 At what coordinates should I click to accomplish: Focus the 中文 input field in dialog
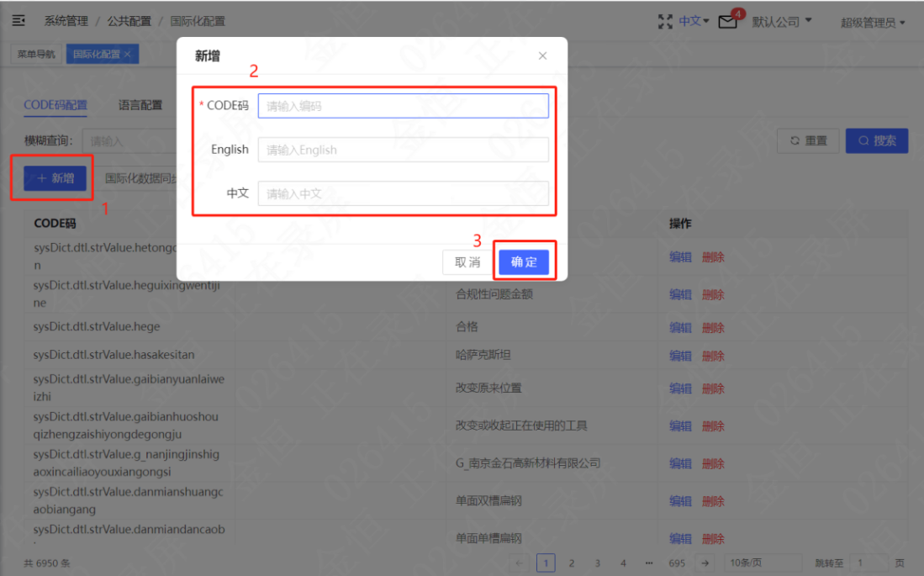coord(403,193)
